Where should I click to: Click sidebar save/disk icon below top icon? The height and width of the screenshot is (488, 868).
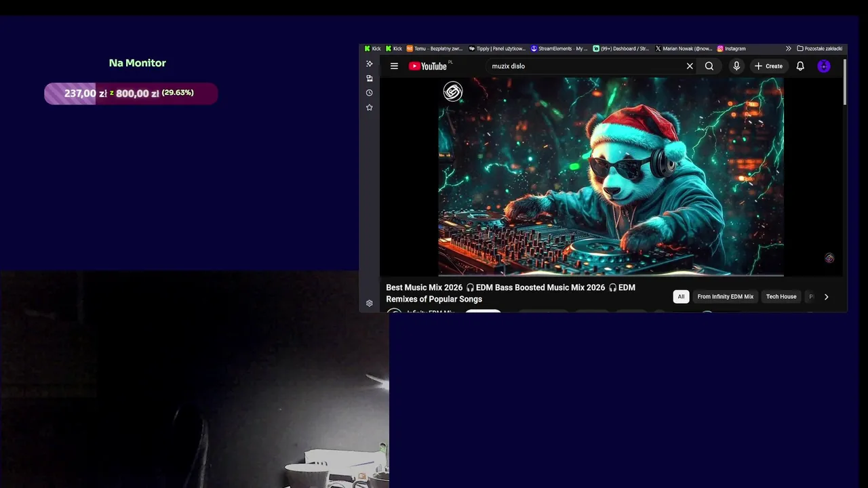[370, 78]
